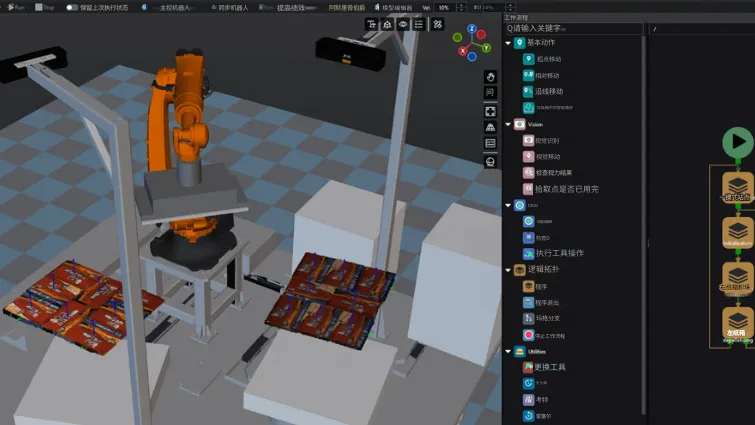Select the 相对移动 step

(541, 76)
